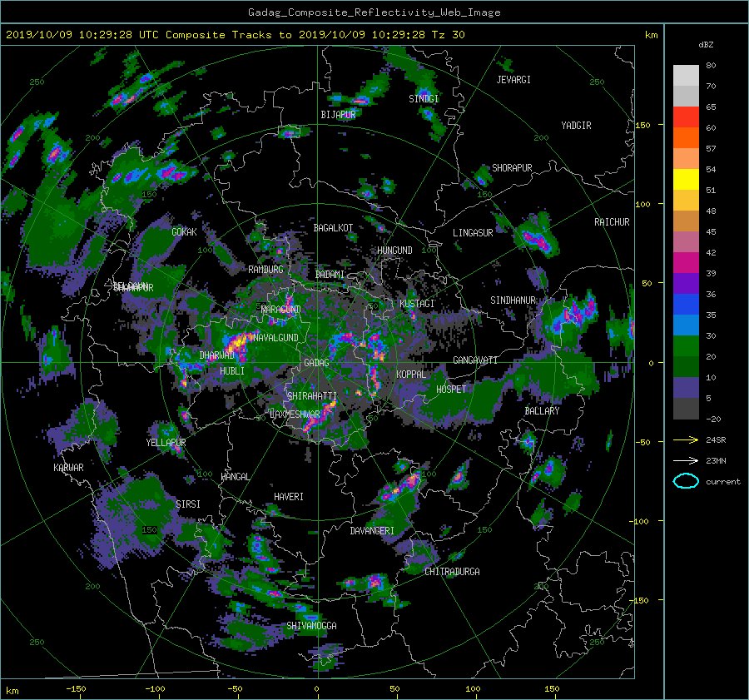Click the BALLARY city label

(x=542, y=411)
